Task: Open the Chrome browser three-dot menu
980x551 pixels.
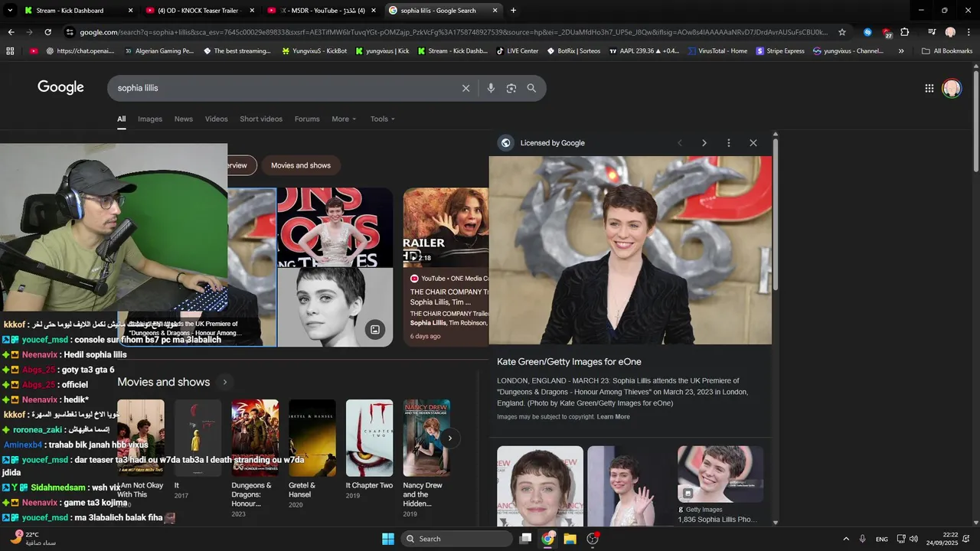Action: (x=969, y=32)
